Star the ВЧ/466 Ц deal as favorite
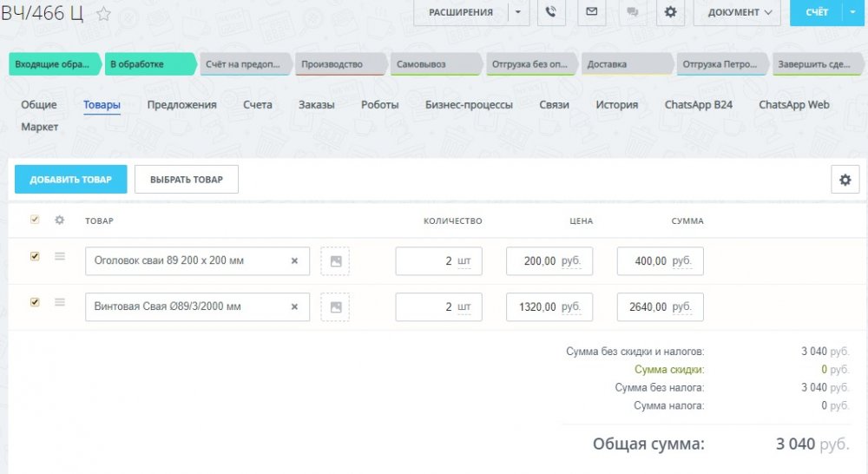The height and width of the screenshot is (474, 868). (x=103, y=14)
